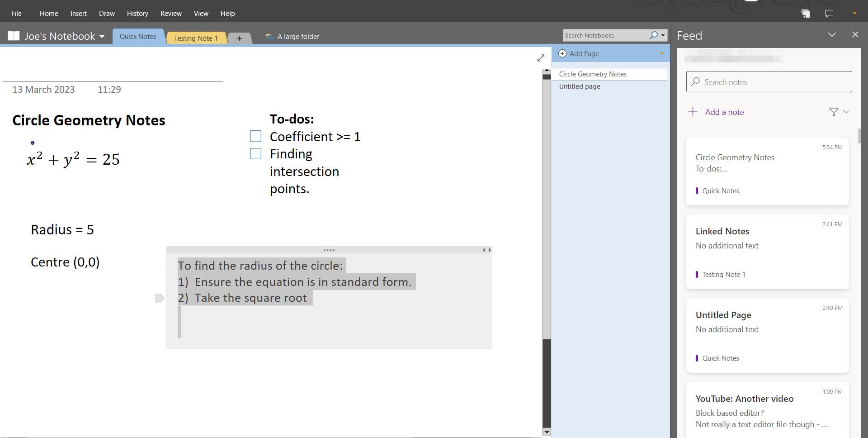Enter full page view with the diagonal arrow
The width and height of the screenshot is (868, 438).
(541, 57)
